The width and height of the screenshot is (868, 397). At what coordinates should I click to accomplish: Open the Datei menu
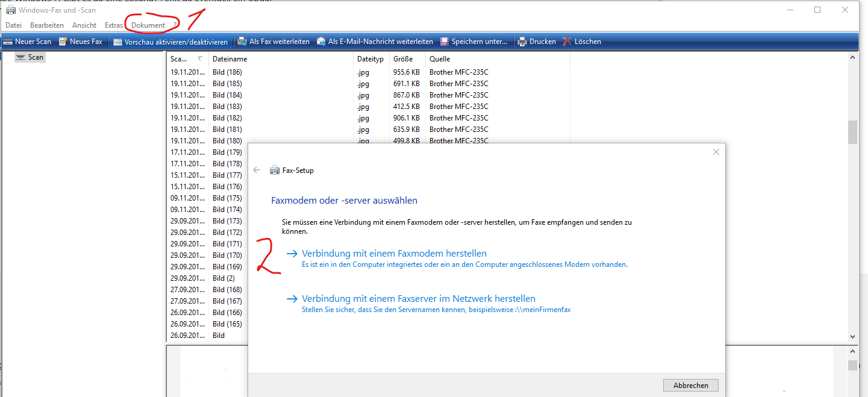coord(14,25)
